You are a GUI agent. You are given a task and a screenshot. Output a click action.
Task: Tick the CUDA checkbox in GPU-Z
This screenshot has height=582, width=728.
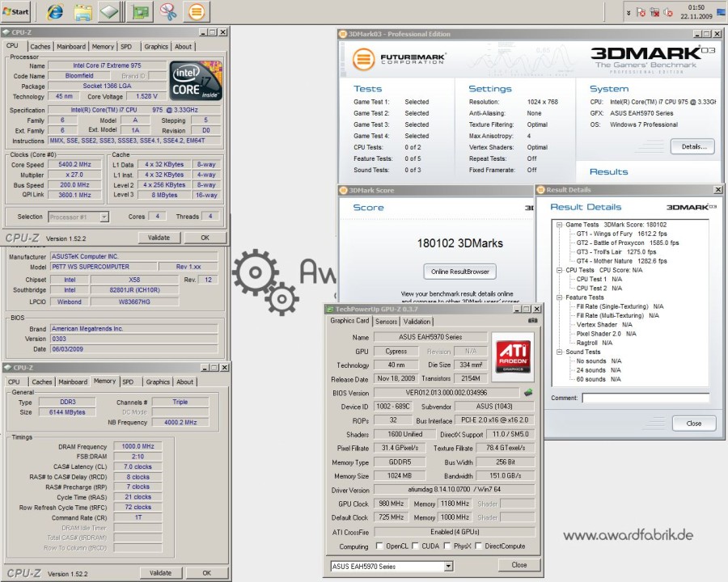coord(415,546)
